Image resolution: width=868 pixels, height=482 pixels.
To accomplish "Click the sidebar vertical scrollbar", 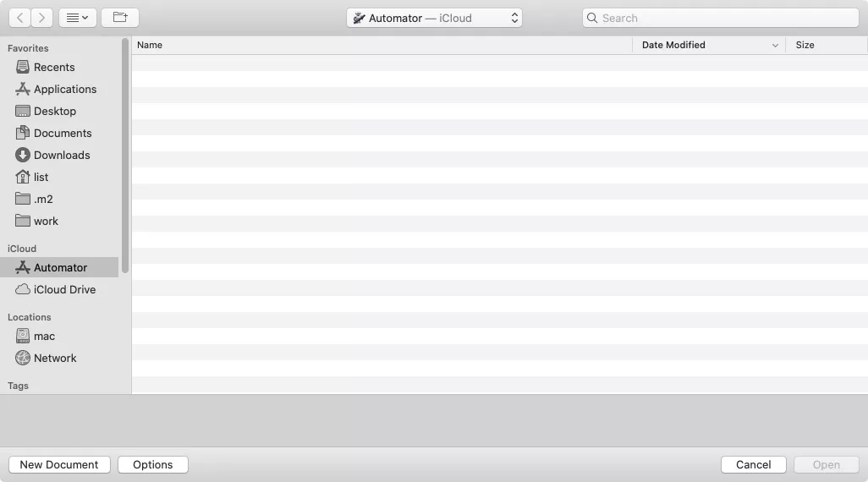I will (125, 156).
